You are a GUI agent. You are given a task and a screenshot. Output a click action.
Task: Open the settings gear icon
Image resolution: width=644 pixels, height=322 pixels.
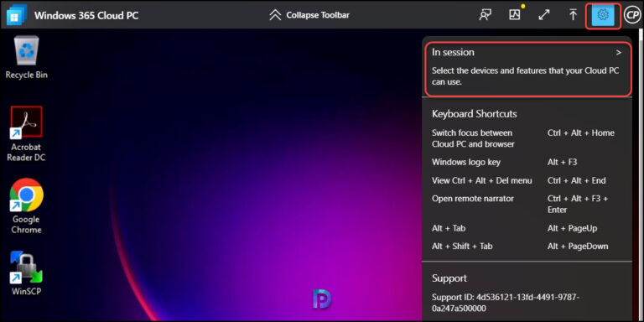603,15
